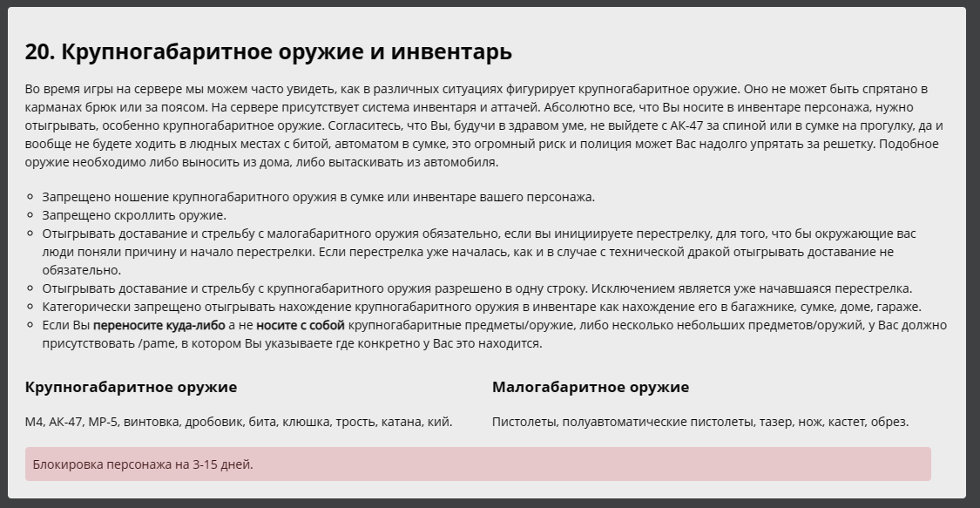
Task: Click the "Малогабаритное оружие" subheading
Action: coord(590,387)
